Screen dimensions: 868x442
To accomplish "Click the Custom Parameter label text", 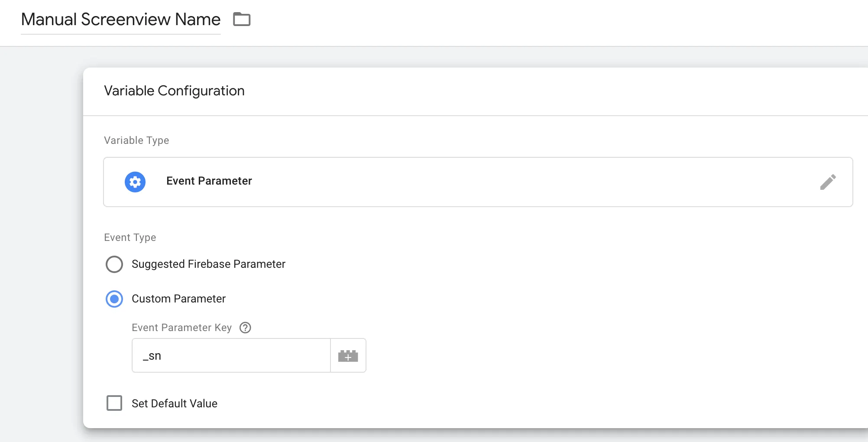I will [x=178, y=299].
